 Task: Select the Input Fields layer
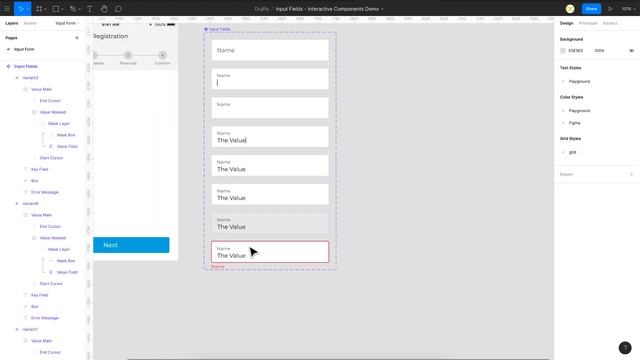click(25, 66)
